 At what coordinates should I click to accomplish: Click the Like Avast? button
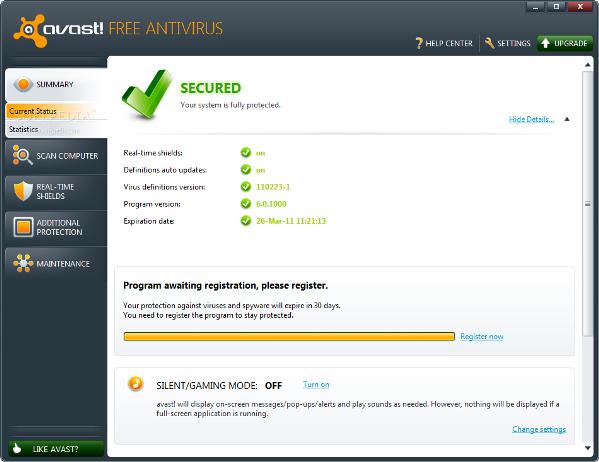tap(56, 449)
